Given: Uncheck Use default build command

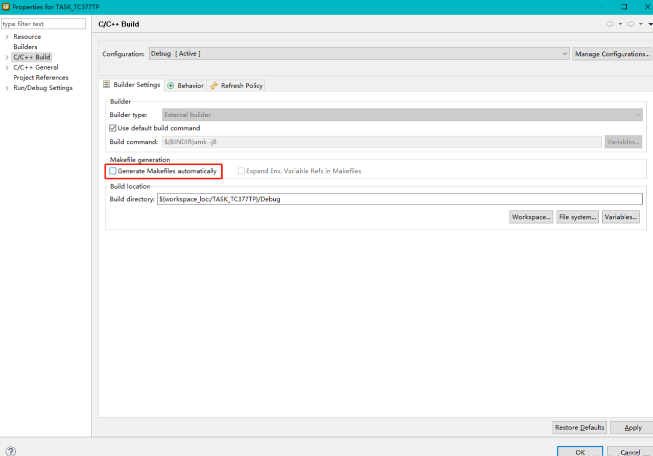Looking at the screenshot, I should pos(113,128).
